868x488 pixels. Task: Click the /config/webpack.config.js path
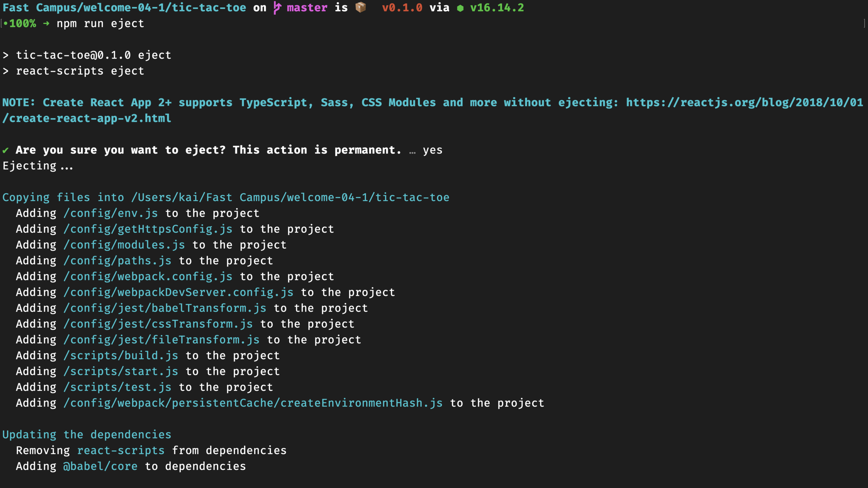pos(148,277)
